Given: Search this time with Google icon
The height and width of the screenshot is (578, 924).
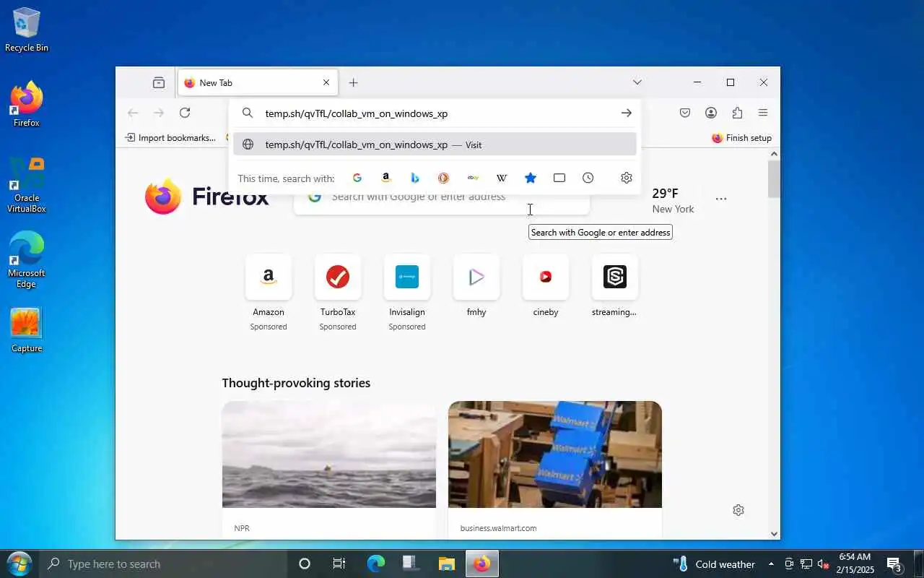Looking at the screenshot, I should (x=357, y=178).
